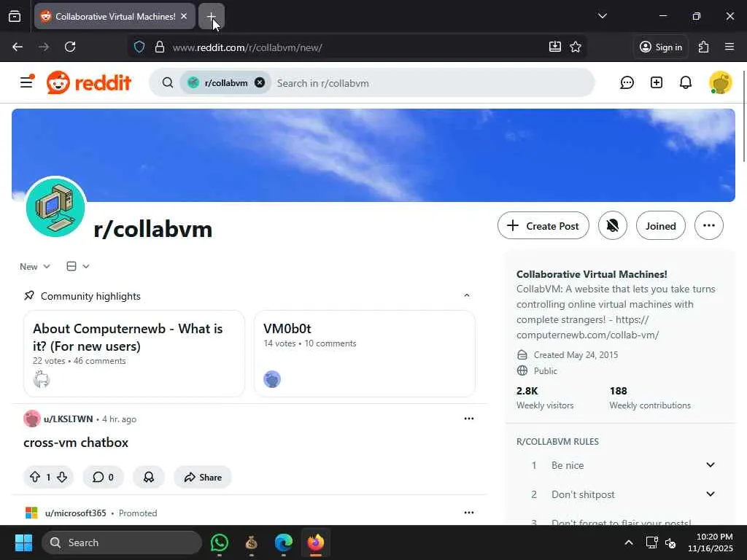Screen dimensions: 747x560
Task: Switch to Firefox in taskbar
Action: tap(315, 542)
